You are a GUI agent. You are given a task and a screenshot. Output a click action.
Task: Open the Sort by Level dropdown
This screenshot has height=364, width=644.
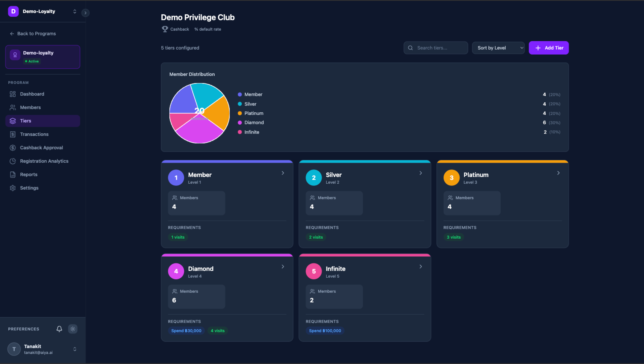click(498, 48)
